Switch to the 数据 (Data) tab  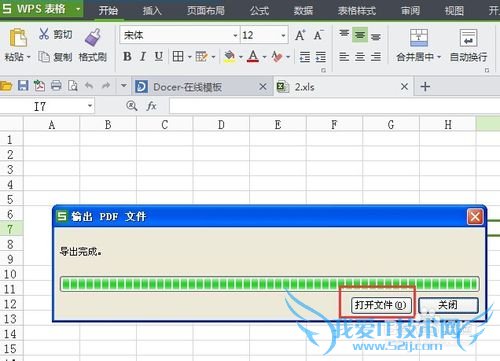[303, 11]
